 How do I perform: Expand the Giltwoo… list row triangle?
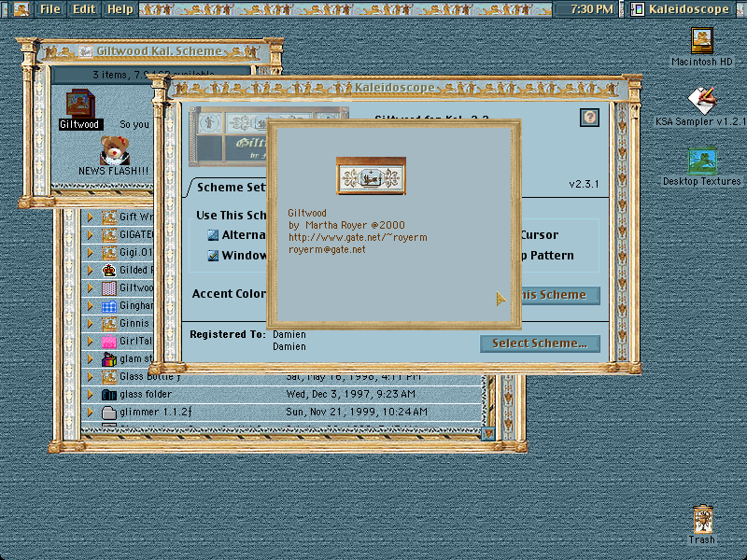pos(90,288)
